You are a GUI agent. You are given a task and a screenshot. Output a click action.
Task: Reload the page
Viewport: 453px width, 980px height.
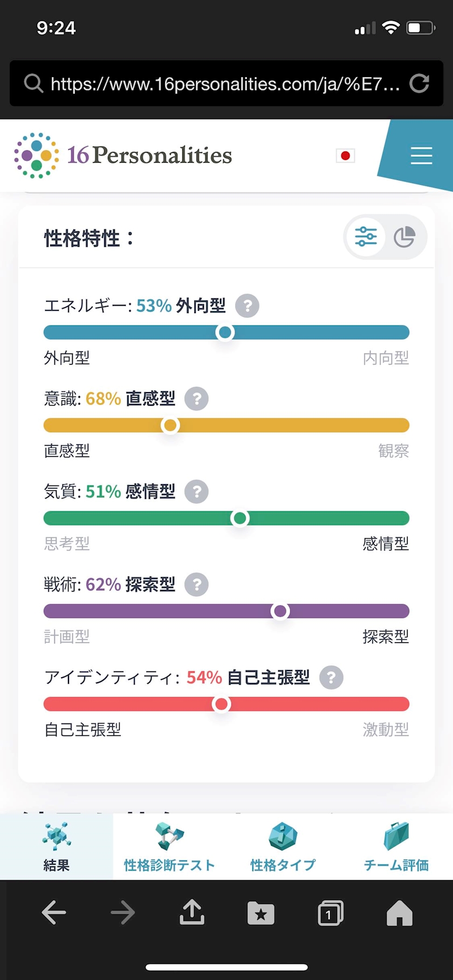[x=420, y=84]
